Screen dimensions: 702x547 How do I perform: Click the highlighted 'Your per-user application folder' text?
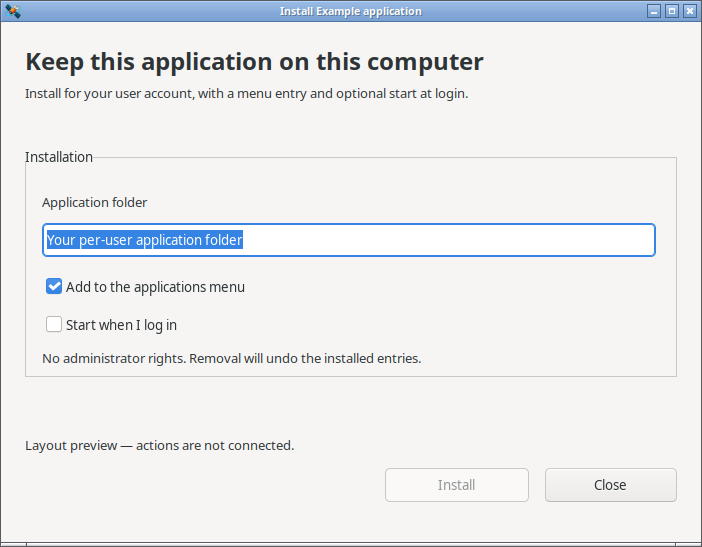145,240
